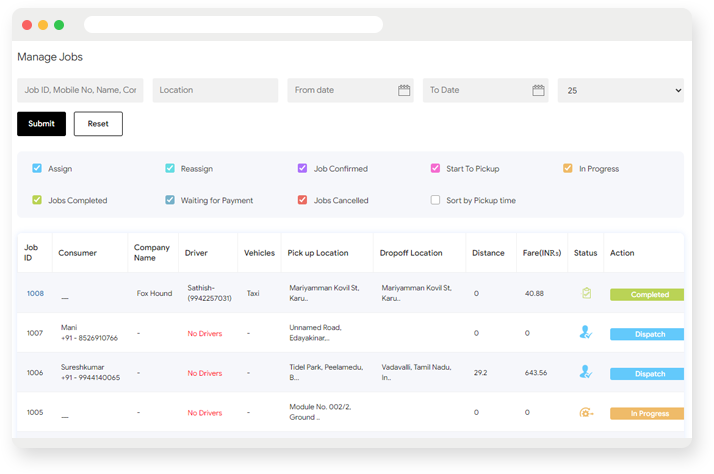Screen dimensions: 714x474
Task: Expand the 25 page size dropdown
Action: coord(621,90)
